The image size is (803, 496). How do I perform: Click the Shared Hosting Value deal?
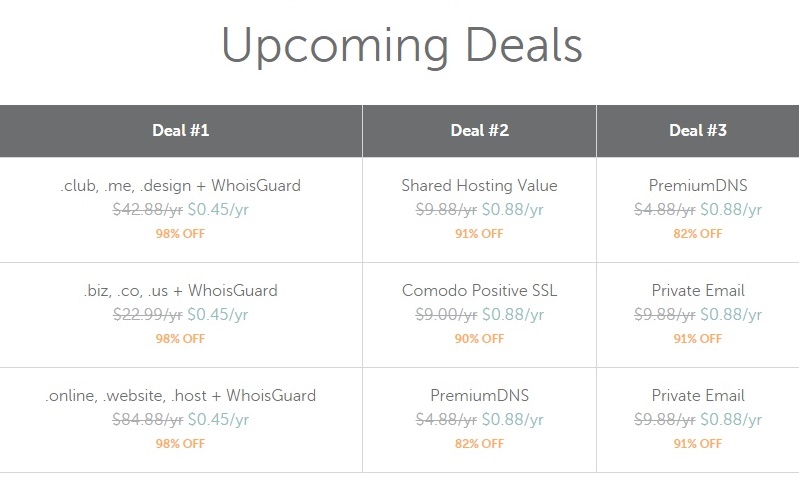click(479, 185)
